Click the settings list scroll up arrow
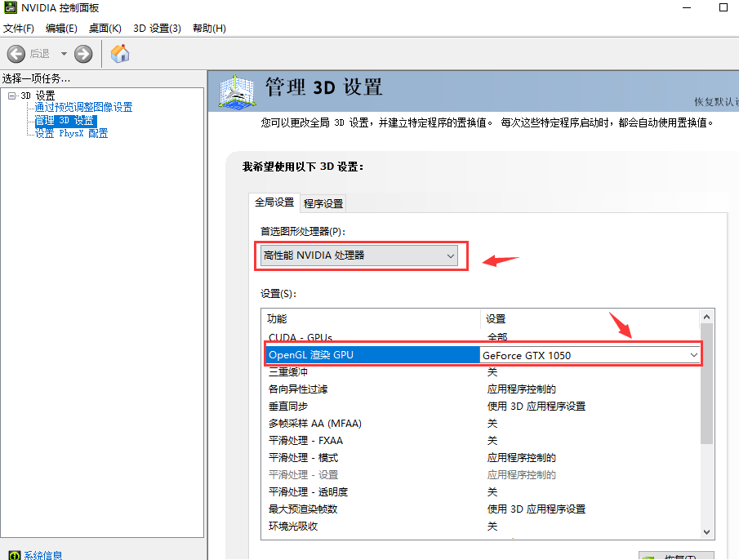The height and width of the screenshot is (560, 739). coord(706,317)
